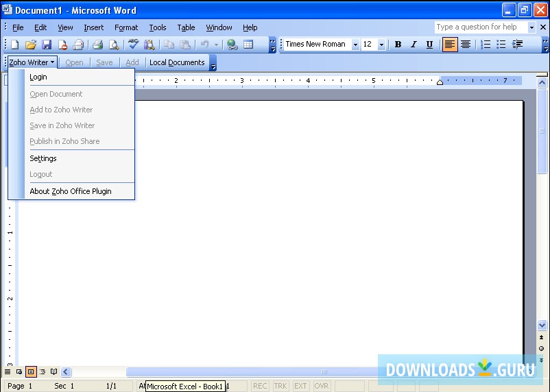550x392 pixels.
Task: Click Select Browse Object circle button
Action: [x=542, y=349]
